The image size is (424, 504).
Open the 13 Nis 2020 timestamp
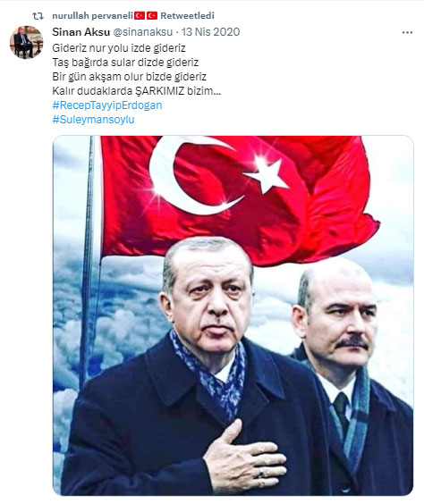click(x=211, y=32)
